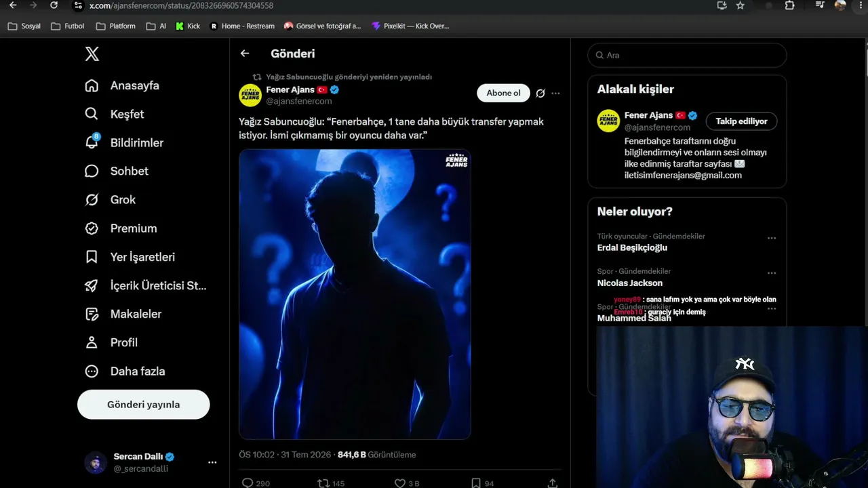Click the post timestamp ÖS 10:02 · 31 Tem 2026
This screenshot has width=868, height=488.
click(x=285, y=455)
